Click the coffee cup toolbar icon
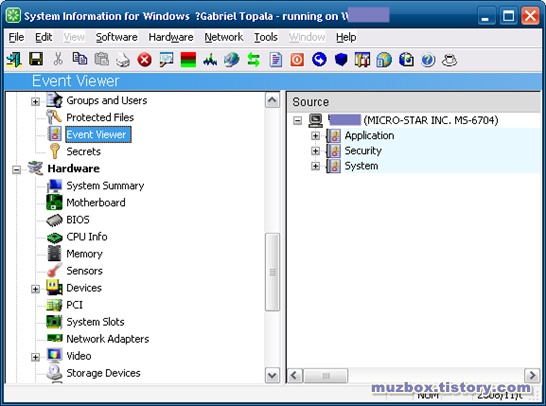This screenshot has height=406, width=546. coord(449,60)
